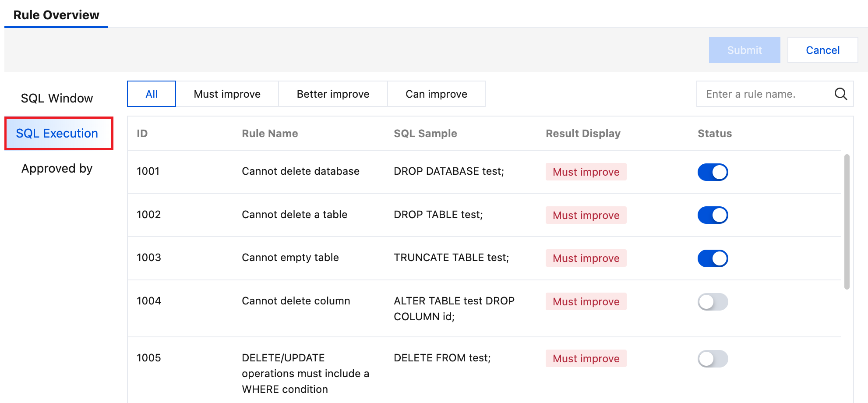Image resolution: width=868 pixels, height=403 pixels.
Task: Focus the rule name search field
Action: [764, 94]
